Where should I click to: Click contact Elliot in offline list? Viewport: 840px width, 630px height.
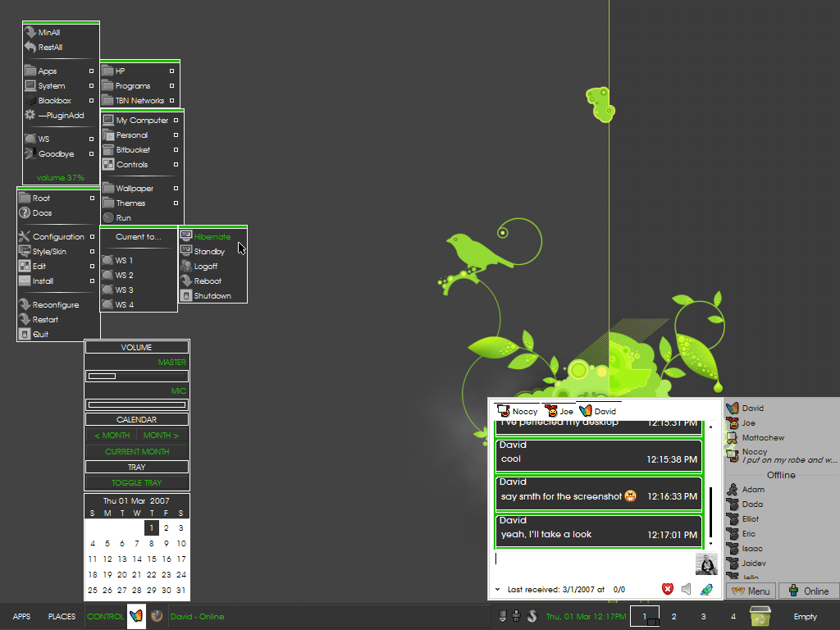click(x=751, y=518)
